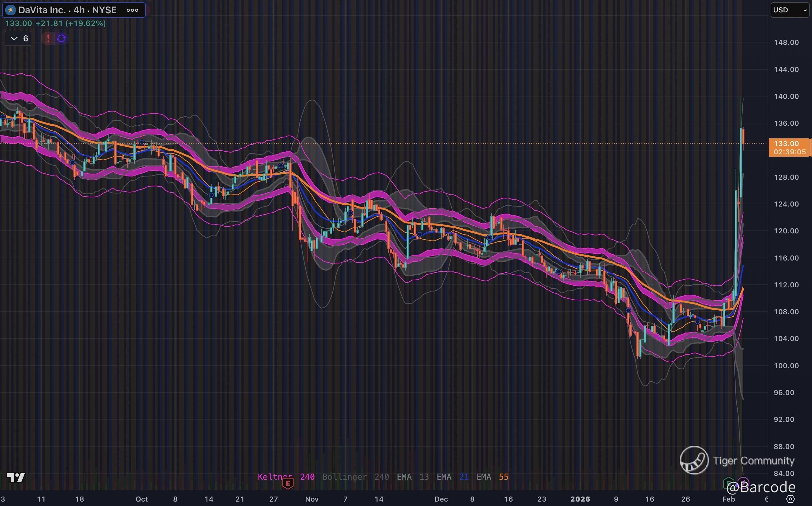
Task: Open the USD currency dropdown
Action: 790,10
